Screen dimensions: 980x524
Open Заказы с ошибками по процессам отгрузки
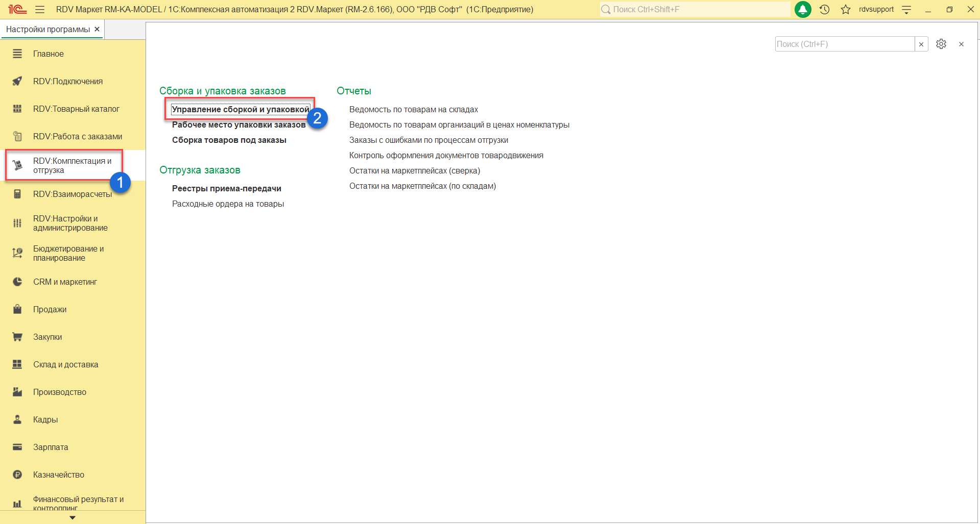click(428, 140)
